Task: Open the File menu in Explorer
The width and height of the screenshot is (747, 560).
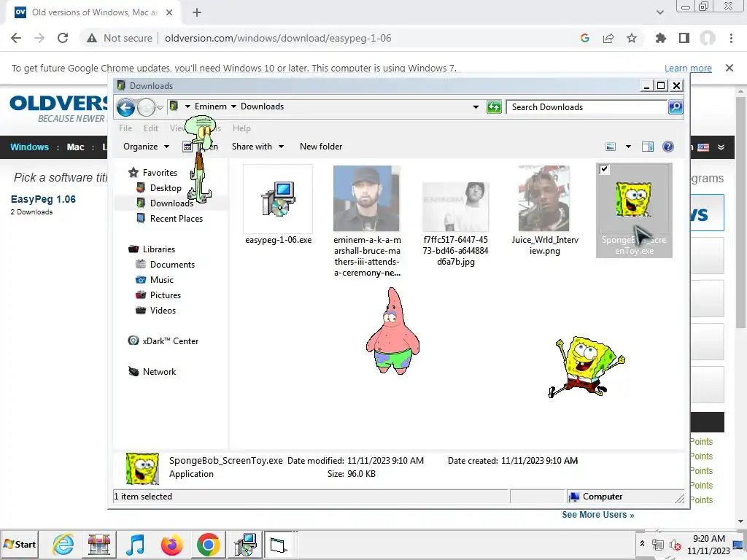Action: (x=125, y=128)
